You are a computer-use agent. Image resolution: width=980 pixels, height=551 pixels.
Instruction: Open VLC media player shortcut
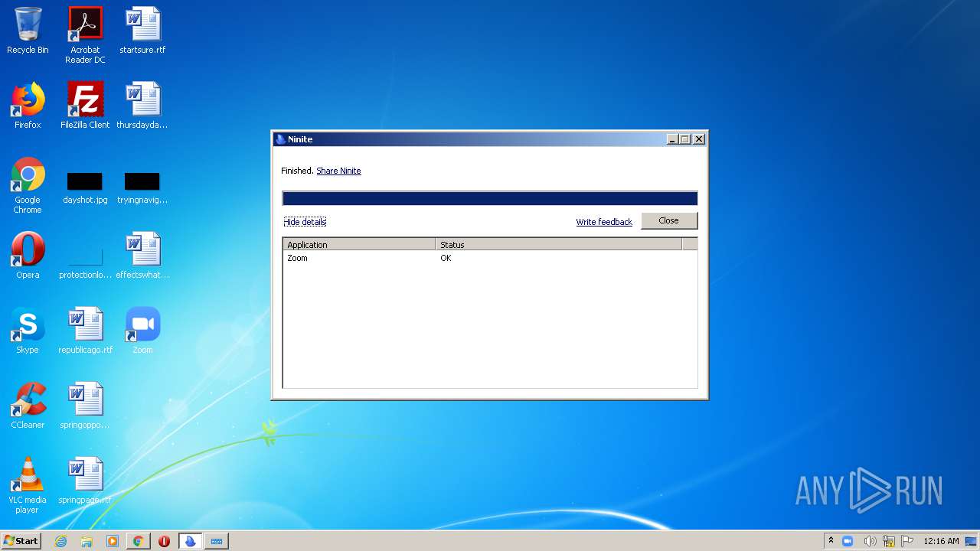click(28, 485)
